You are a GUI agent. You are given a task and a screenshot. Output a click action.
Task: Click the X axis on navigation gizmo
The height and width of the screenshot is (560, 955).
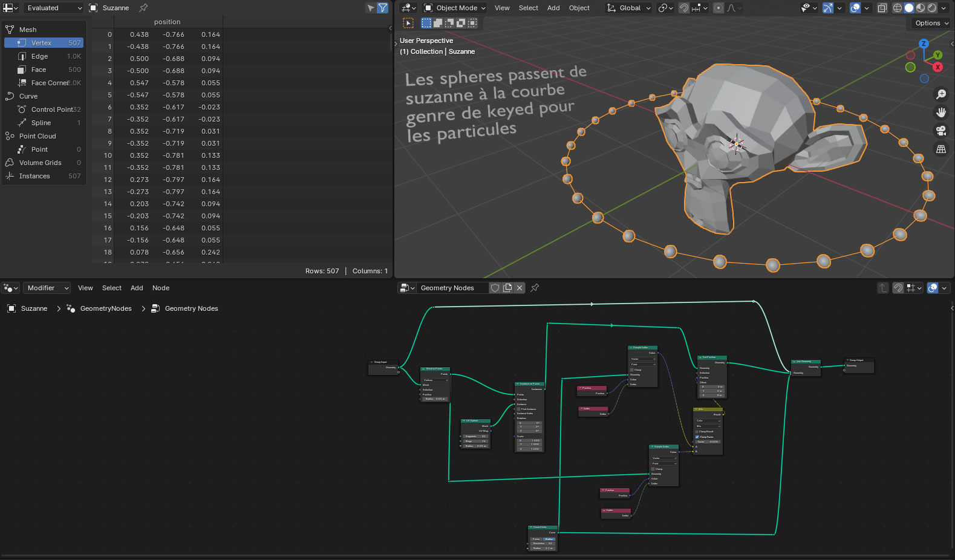click(x=938, y=67)
